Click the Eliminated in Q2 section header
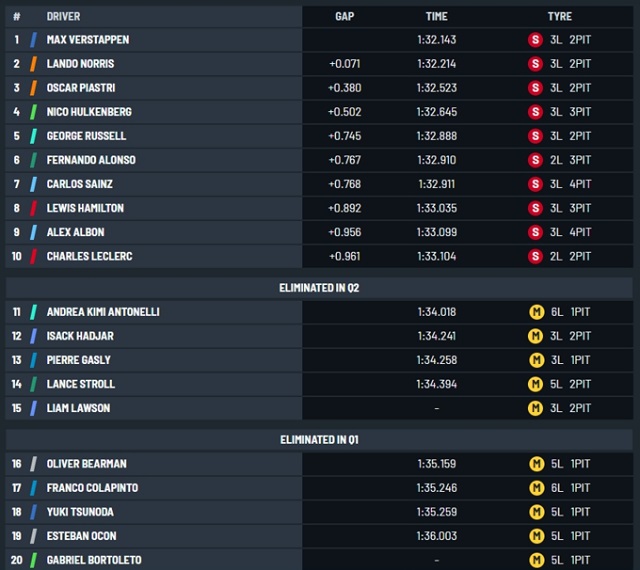640x570 pixels. pyautogui.click(x=319, y=288)
